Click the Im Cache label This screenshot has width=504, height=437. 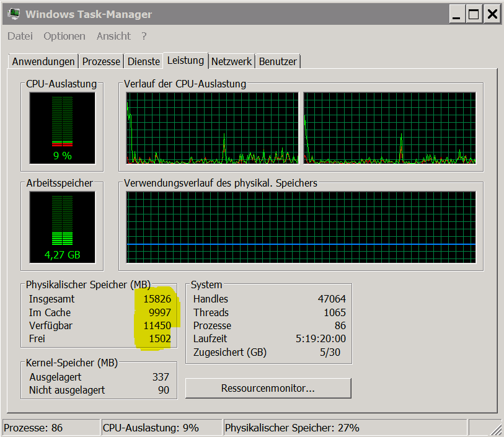[50, 312]
